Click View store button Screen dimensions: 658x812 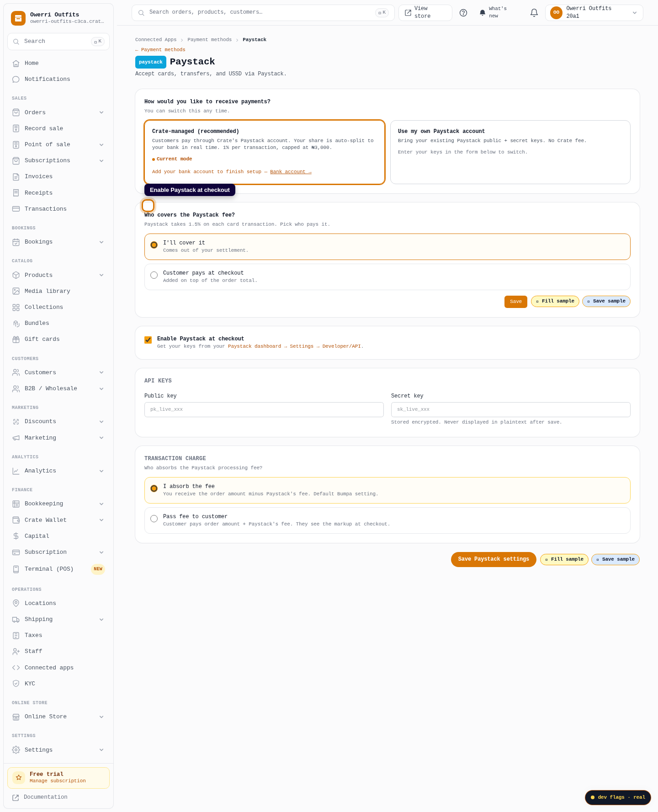point(425,13)
